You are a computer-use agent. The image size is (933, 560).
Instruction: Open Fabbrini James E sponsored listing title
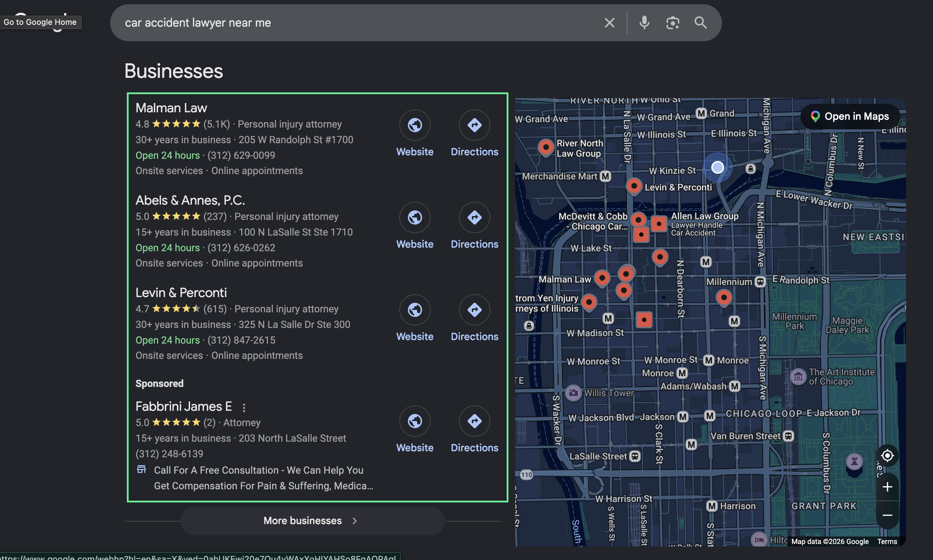[184, 406]
